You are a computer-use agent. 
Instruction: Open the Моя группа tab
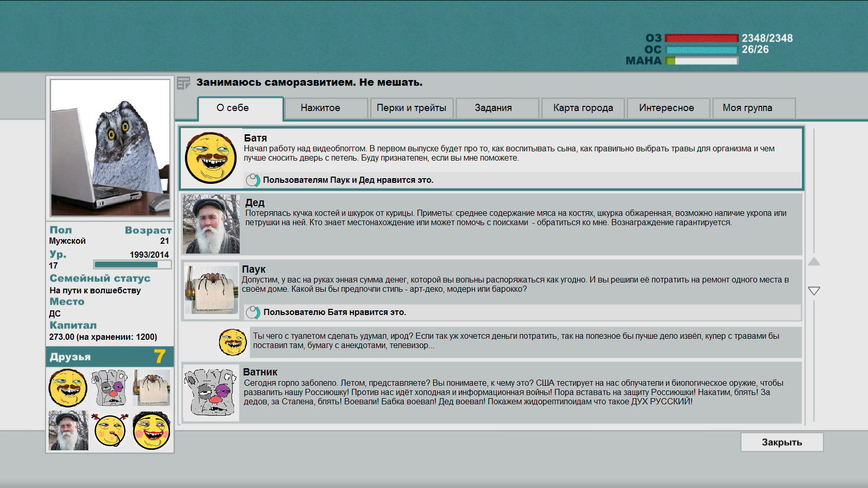point(754,108)
